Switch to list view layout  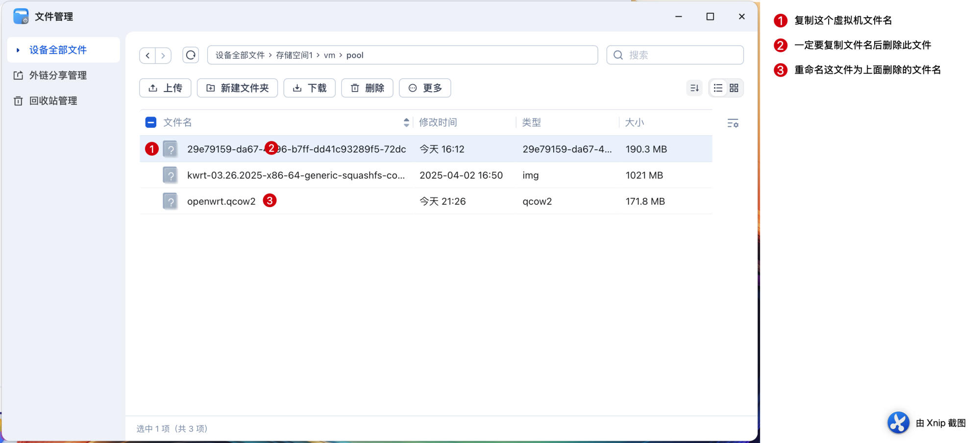point(718,88)
